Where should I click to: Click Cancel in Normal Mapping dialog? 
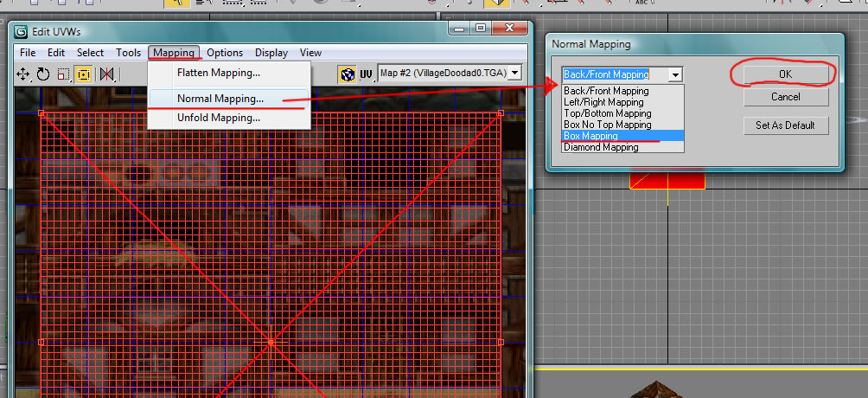[786, 97]
